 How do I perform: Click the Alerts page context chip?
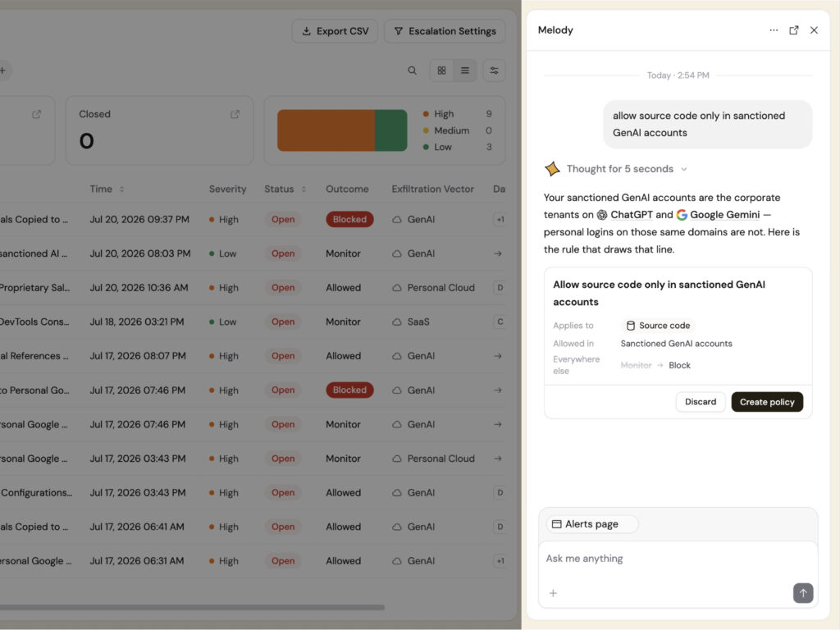point(592,524)
